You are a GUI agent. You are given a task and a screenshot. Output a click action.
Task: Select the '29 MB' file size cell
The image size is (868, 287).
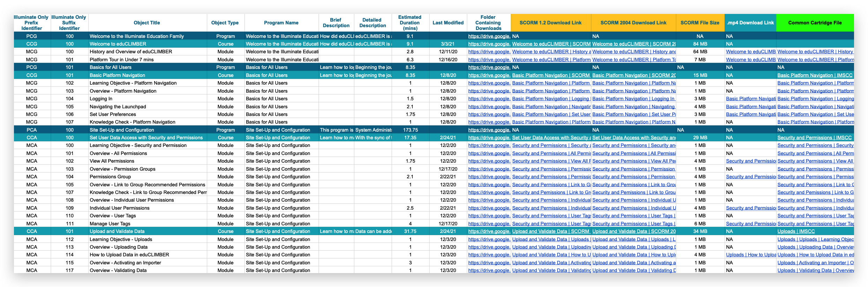click(700, 138)
